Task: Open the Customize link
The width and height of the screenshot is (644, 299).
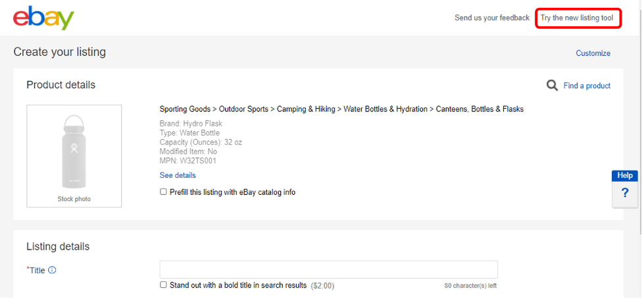Action: [x=593, y=53]
